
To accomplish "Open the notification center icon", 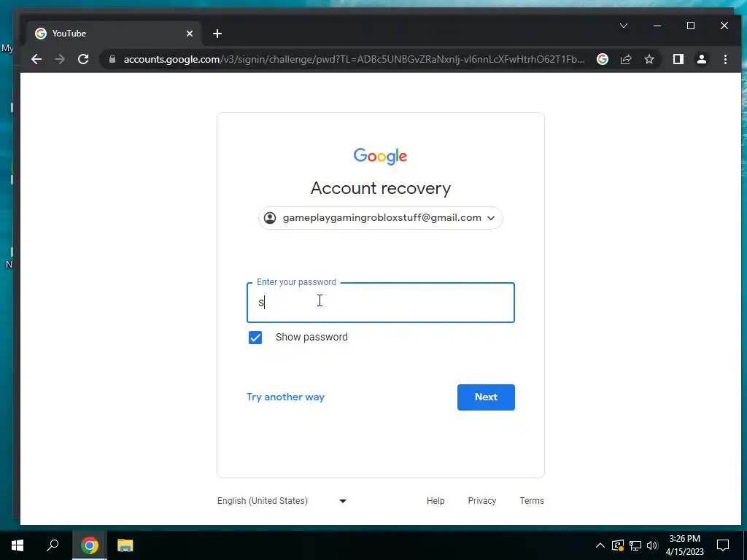I will (723, 545).
